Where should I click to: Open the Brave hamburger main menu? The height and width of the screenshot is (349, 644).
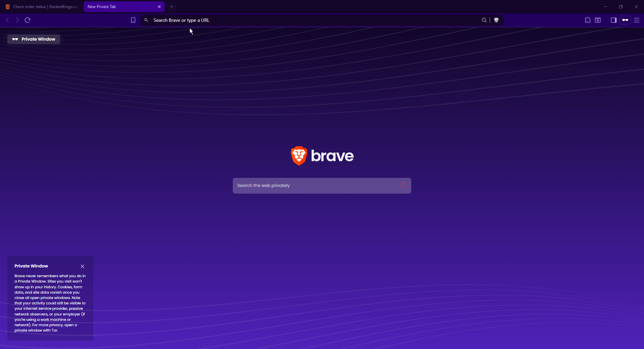pyautogui.click(x=637, y=20)
